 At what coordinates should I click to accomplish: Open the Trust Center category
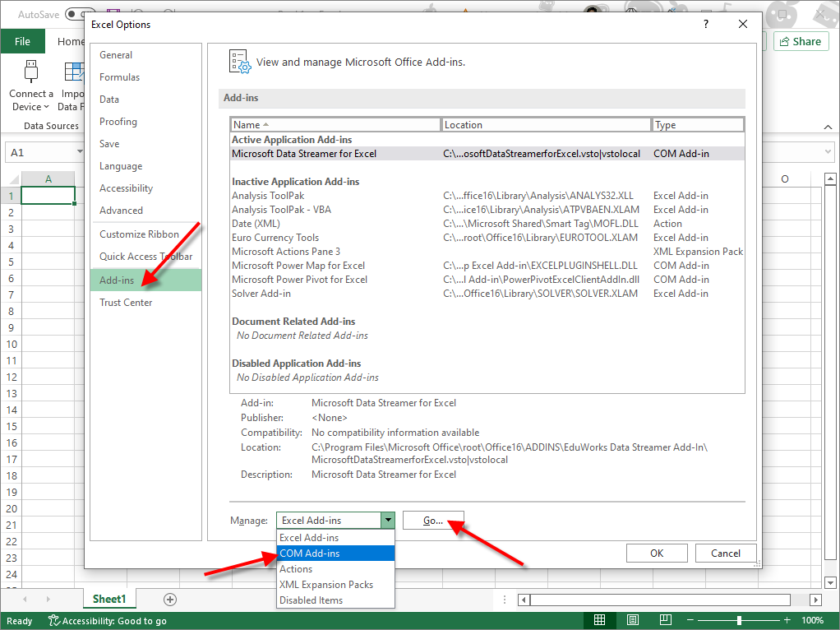click(x=145, y=303)
